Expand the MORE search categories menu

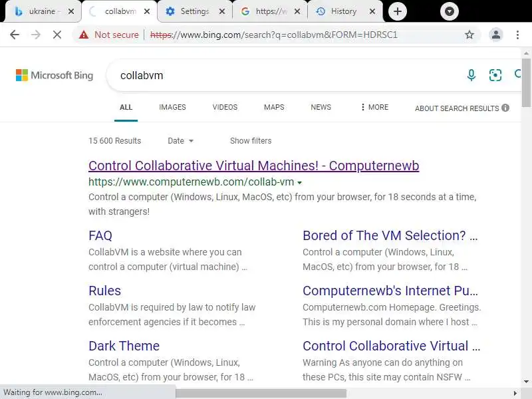point(374,107)
